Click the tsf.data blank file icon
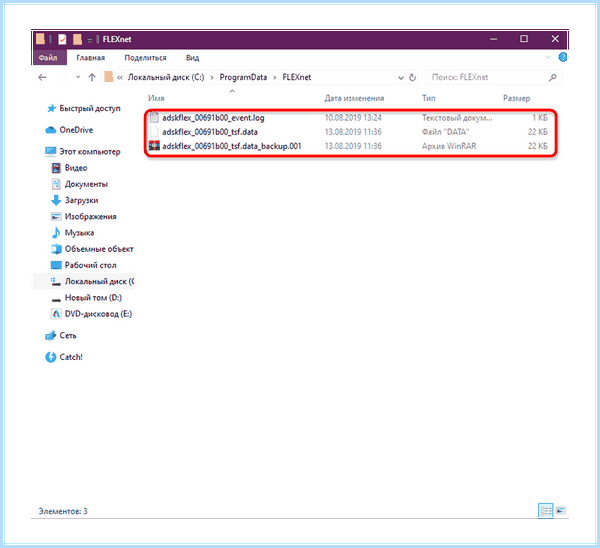Image resolution: width=600 pixels, height=548 pixels. (154, 132)
